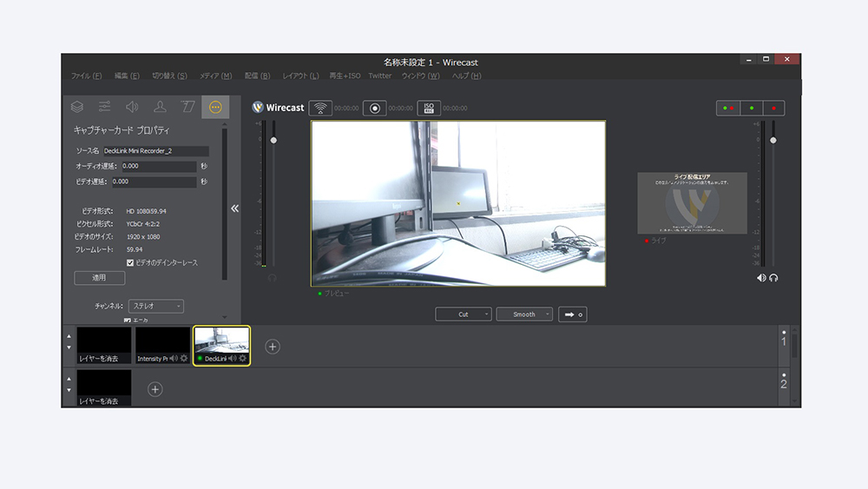Image resolution: width=868 pixels, height=489 pixels.
Task: Toggle the ビデオのデインターレース checkbox
Action: point(130,263)
